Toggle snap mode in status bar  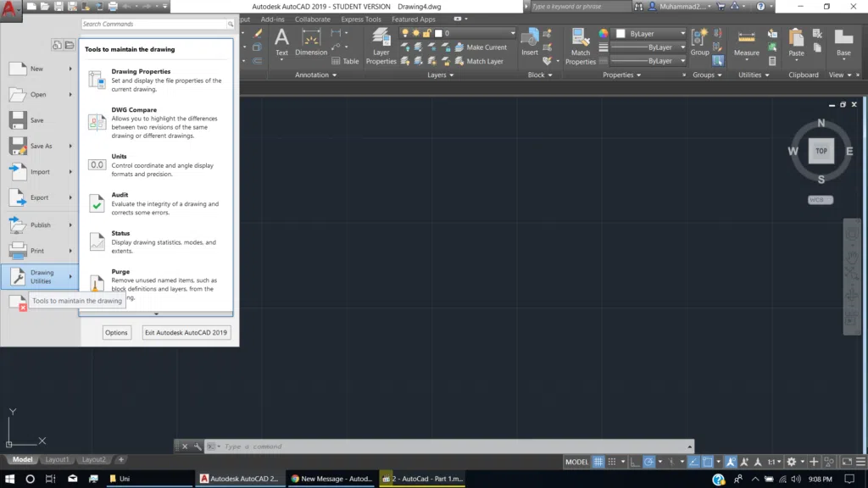[612, 461]
